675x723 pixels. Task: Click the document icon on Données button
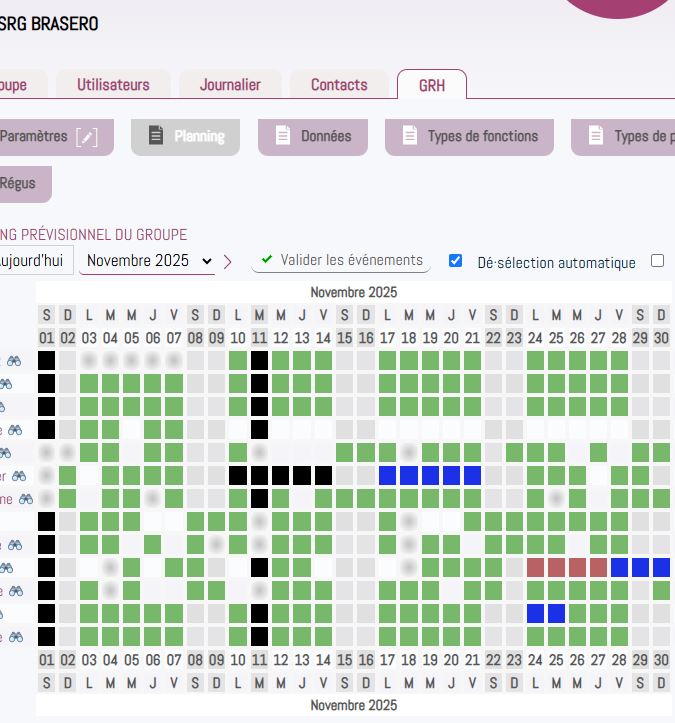[x=283, y=136]
